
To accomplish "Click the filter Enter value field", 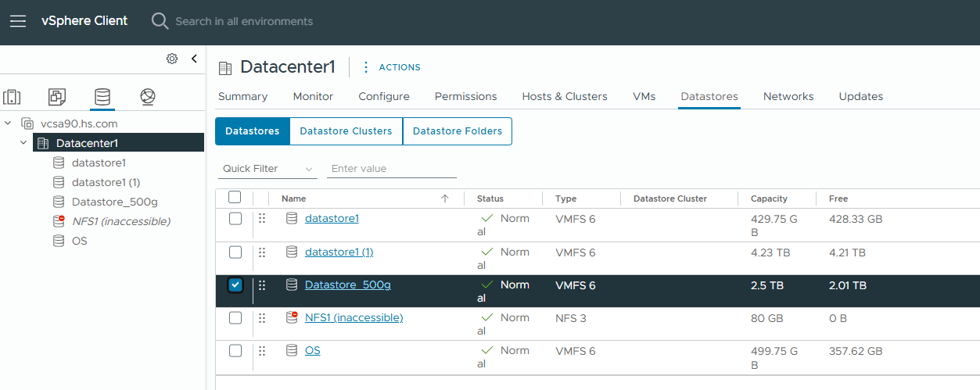I will (392, 169).
